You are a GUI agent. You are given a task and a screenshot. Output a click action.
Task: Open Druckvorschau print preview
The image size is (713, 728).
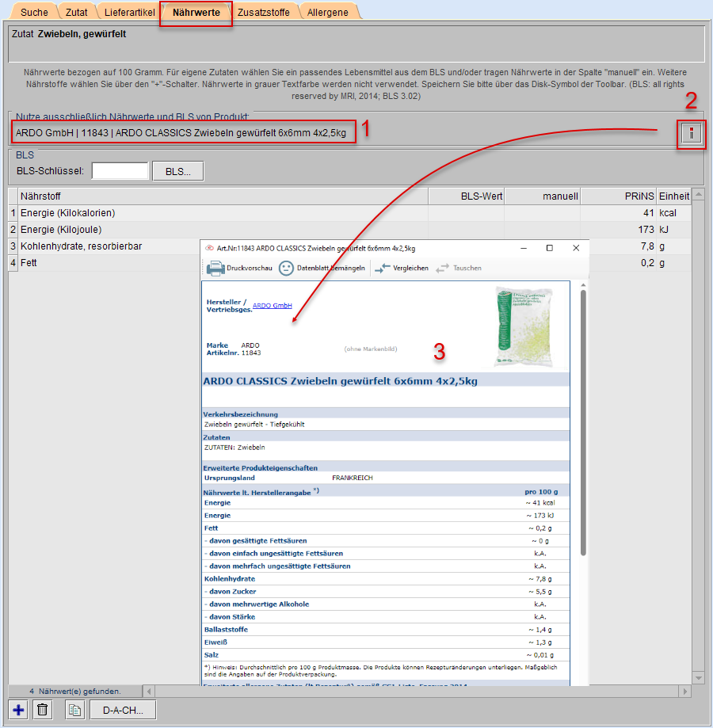point(239,268)
